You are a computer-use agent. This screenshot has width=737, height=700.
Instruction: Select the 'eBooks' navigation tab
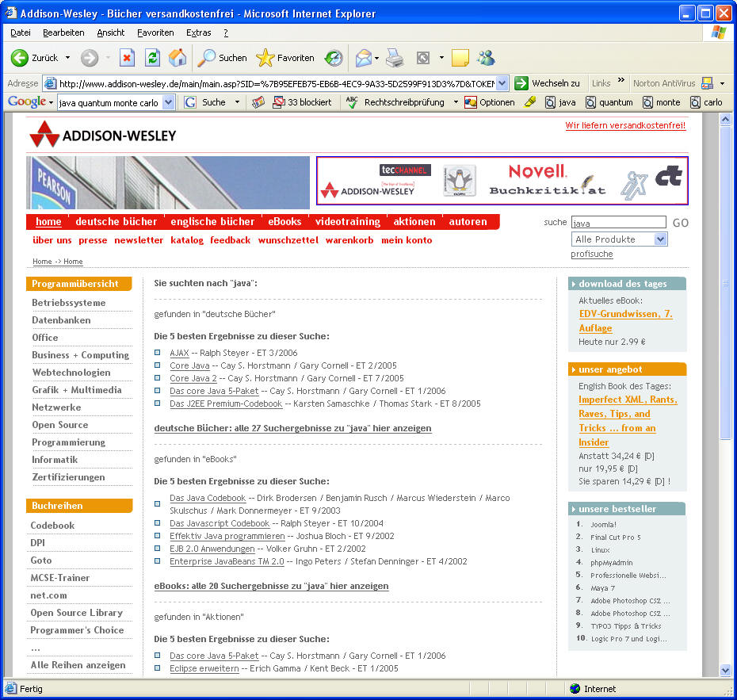pyautogui.click(x=284, y=222)
